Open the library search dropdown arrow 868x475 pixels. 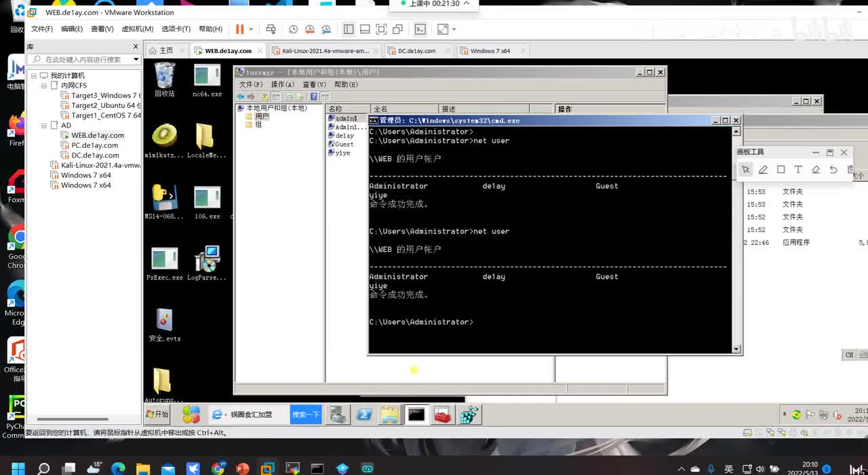coord(136,60)
